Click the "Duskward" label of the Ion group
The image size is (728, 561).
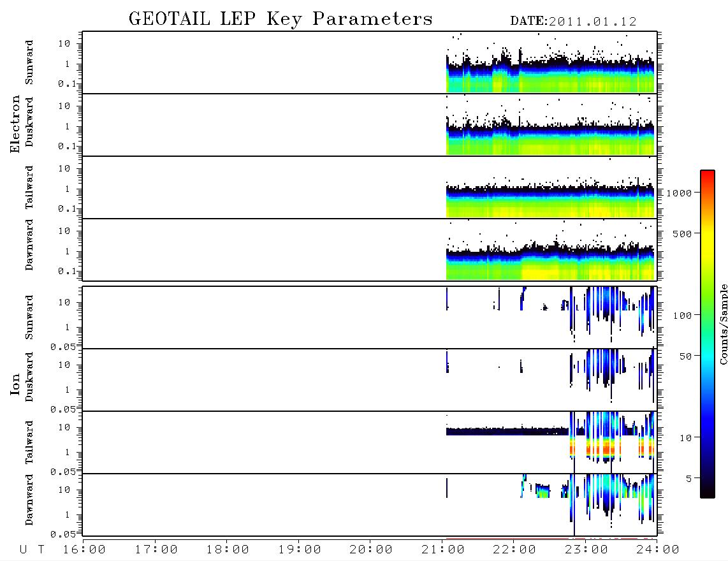(x=29, y=377)
